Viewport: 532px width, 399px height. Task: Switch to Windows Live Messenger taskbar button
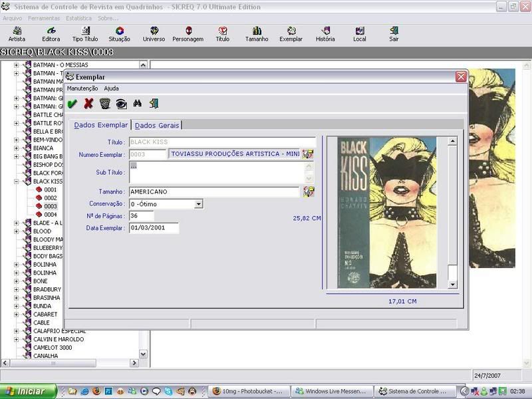[x=332, y=391]
